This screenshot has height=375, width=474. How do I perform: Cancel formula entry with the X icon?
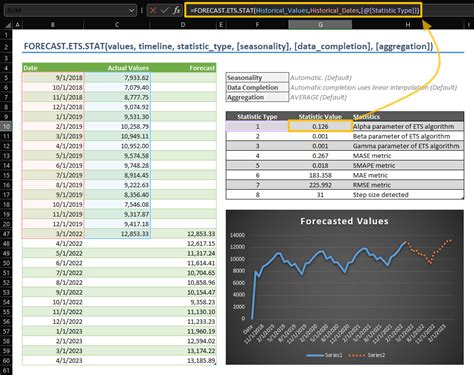[x=153, y=10]
